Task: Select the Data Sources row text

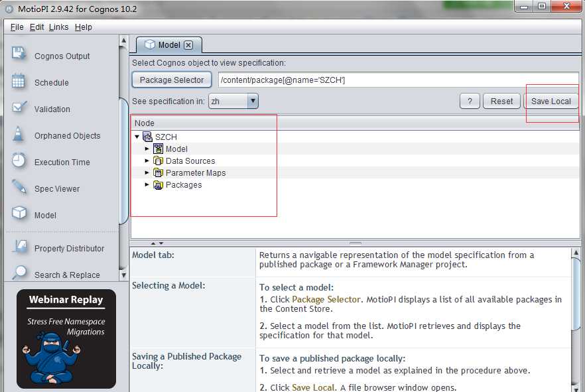Action: point(190,161)
